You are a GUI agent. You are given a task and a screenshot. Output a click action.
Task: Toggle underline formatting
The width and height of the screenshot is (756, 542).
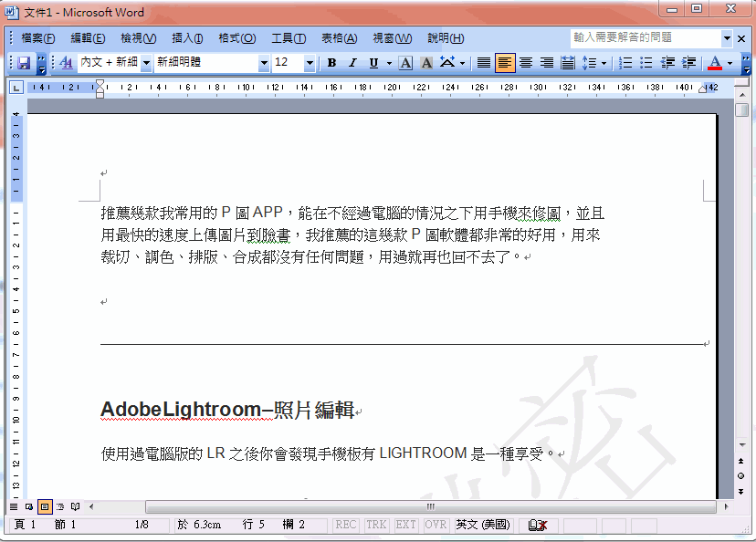point(373,63)
